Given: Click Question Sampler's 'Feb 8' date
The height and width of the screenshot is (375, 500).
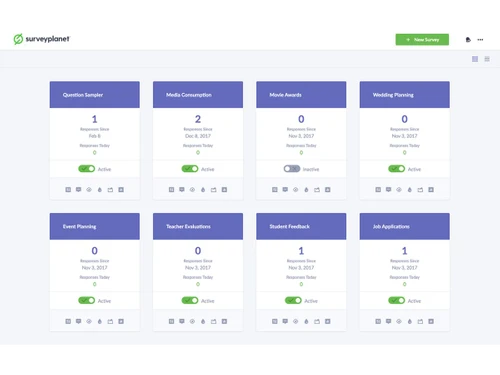Looking at the screenshot, I should (x=95, y=136).
